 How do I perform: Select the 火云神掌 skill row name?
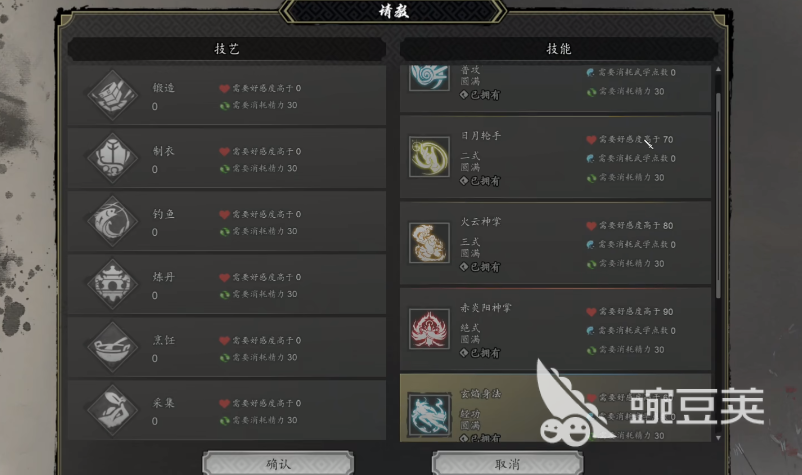480,222
